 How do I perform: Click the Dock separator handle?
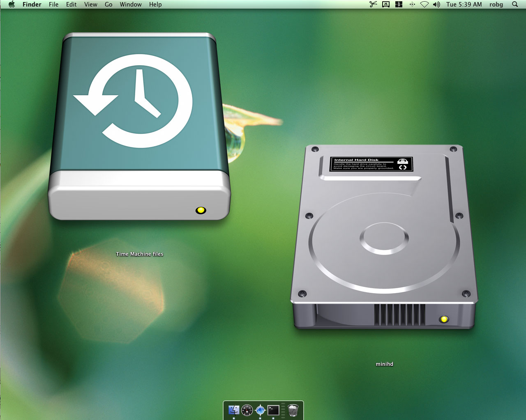click(x=283, y=410)
